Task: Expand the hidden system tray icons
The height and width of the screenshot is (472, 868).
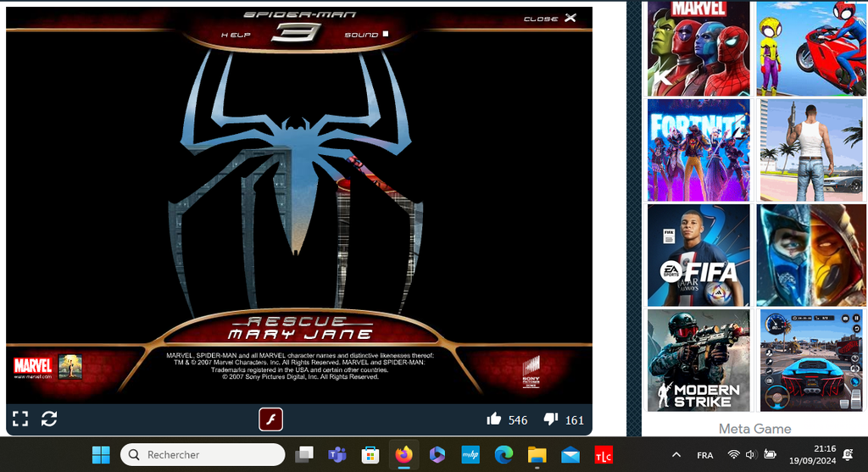Action: click(676, 455)
